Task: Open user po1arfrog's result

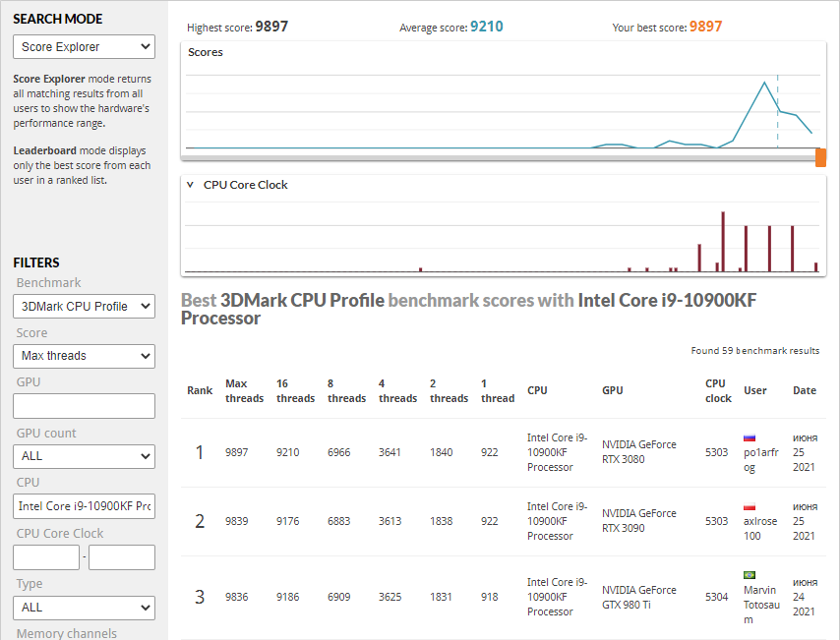Action: tap(760, 459)
